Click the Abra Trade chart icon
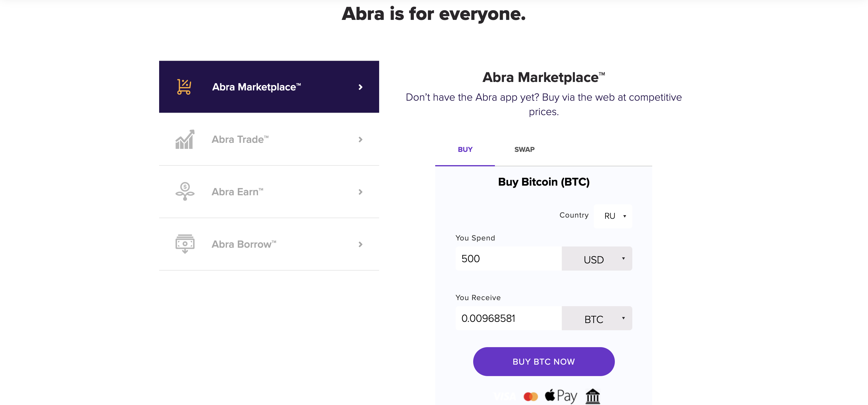Image resolution: width=868 pixels, height=405 pixels. pos(184,139)
